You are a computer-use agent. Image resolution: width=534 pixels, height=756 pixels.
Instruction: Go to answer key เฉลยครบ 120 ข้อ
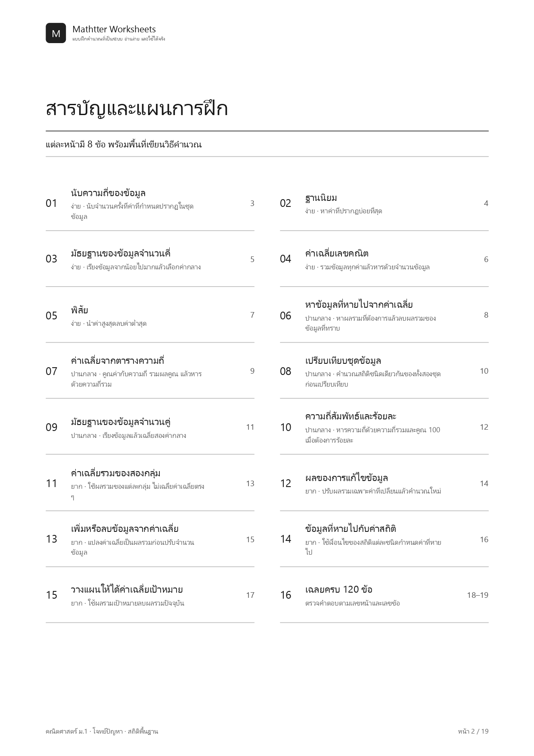coord(384,595)
